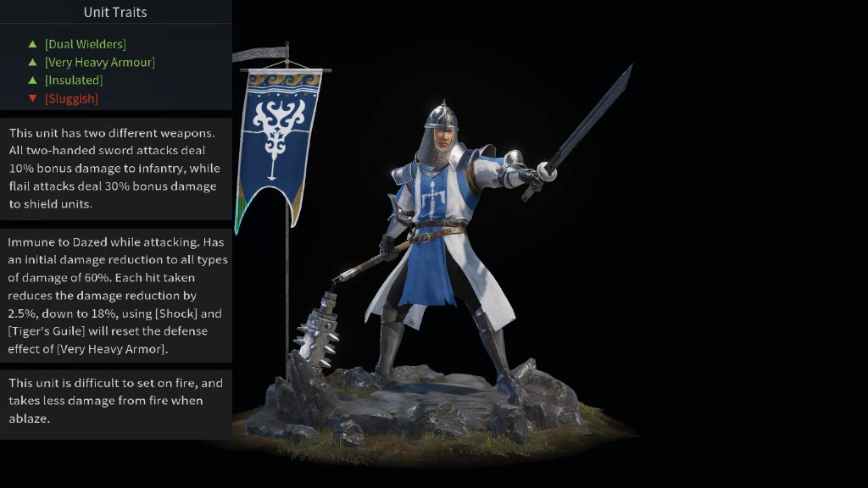Click the rocky base under the unit
The width and height of the screenshot is (868, 488).
(420, 404)
